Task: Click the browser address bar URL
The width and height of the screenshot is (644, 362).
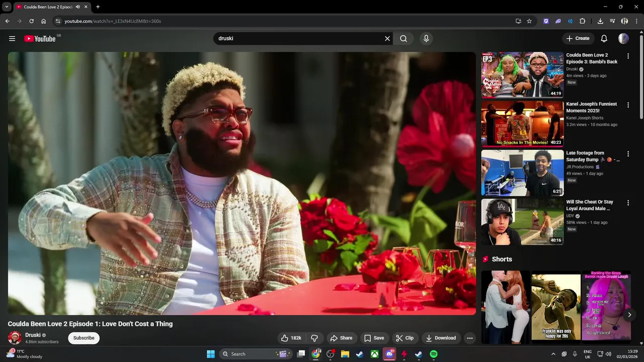Action: tap(113, 21)
